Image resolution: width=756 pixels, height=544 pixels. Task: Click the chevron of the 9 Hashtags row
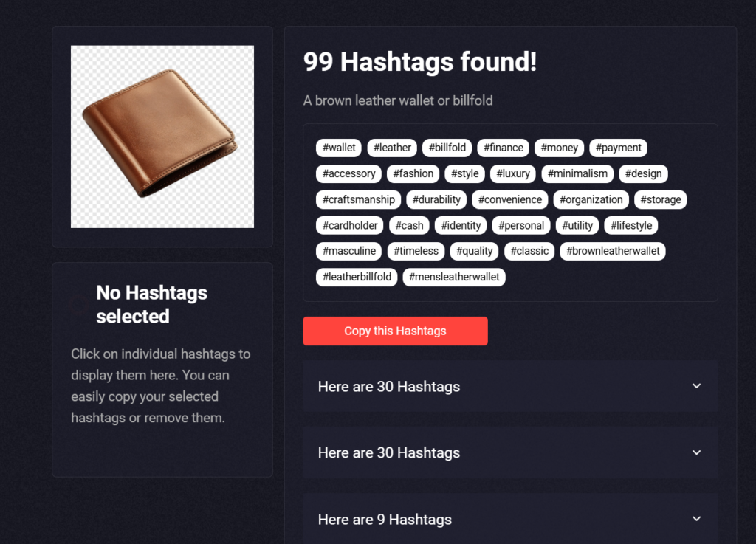pyautogui.click(x=696, y=519)
